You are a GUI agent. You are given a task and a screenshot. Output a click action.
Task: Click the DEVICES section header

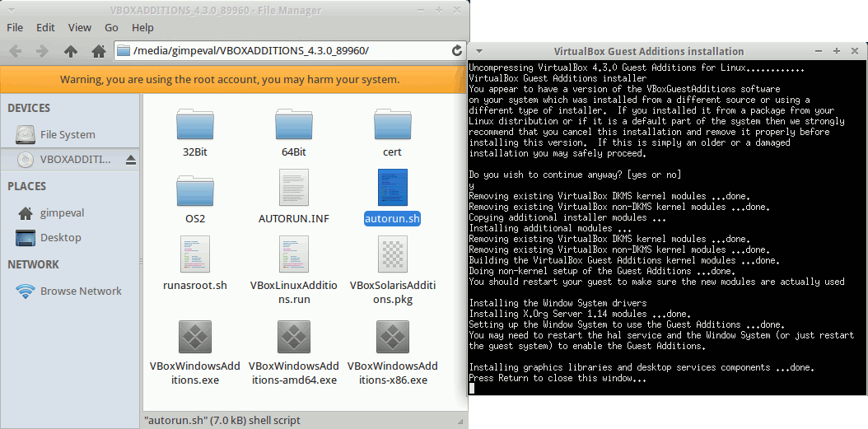tap(29, 108)
